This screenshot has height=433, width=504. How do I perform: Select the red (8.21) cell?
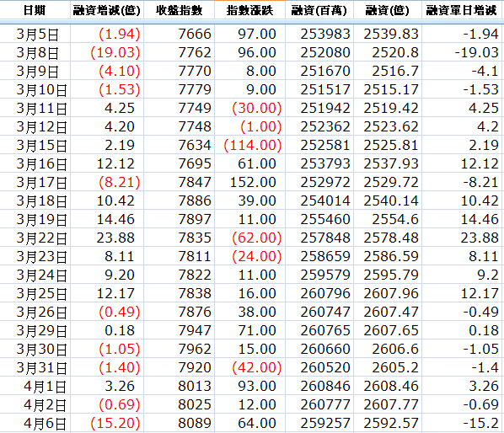tap(107, 182)
